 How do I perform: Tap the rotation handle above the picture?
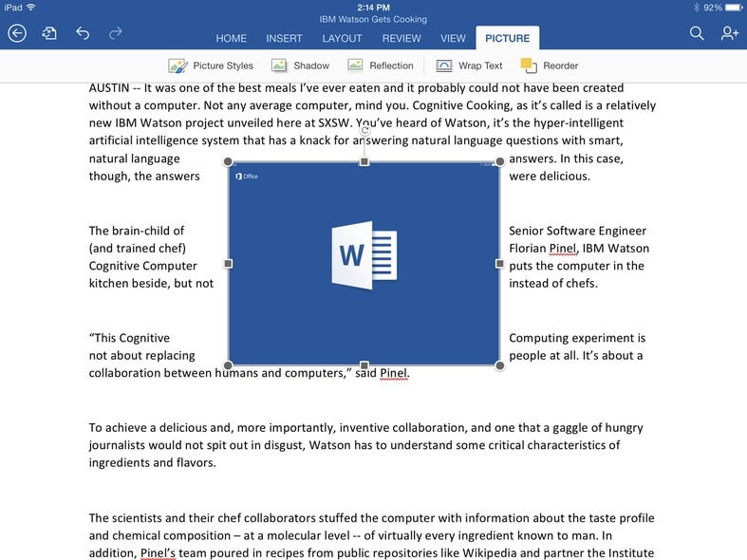point(364,130)
